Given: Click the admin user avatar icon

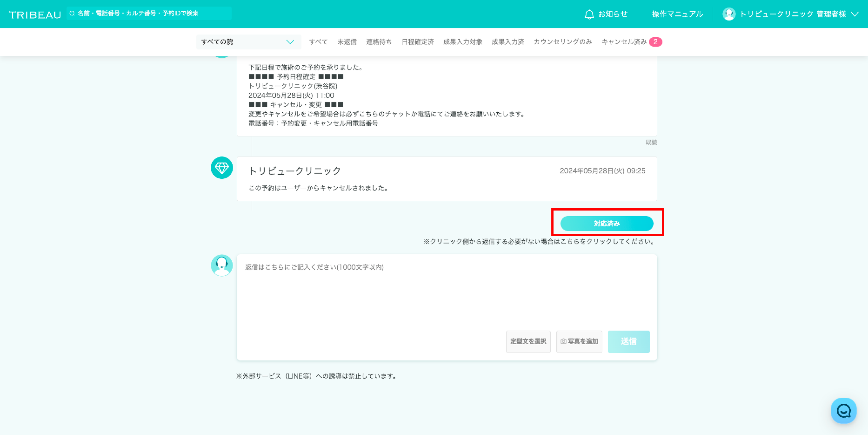Looking at the screenshot, I should tap(729, 14).
